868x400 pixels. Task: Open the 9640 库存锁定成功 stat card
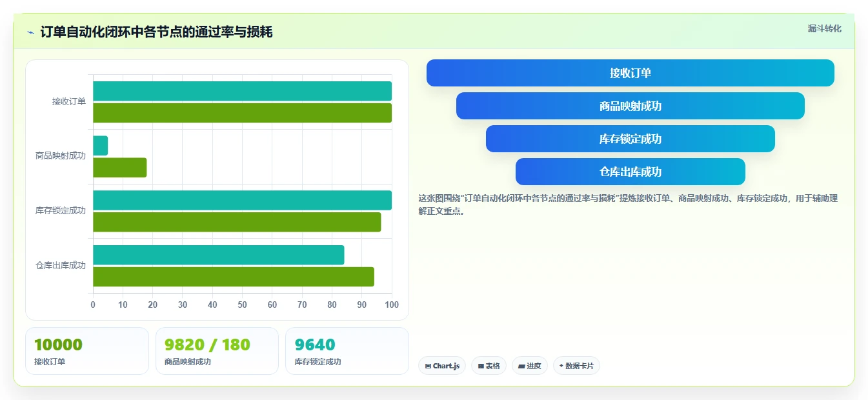pyautogui.click(x=347, y=351)
